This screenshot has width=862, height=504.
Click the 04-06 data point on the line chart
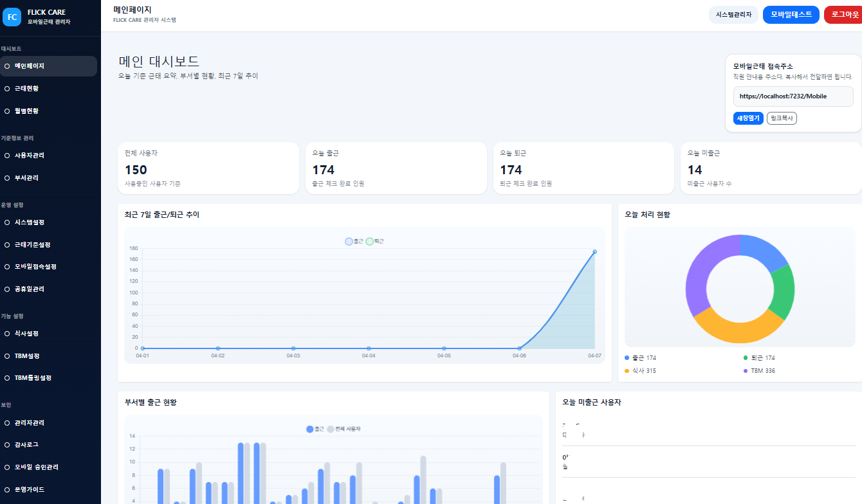tap(519, 348)
